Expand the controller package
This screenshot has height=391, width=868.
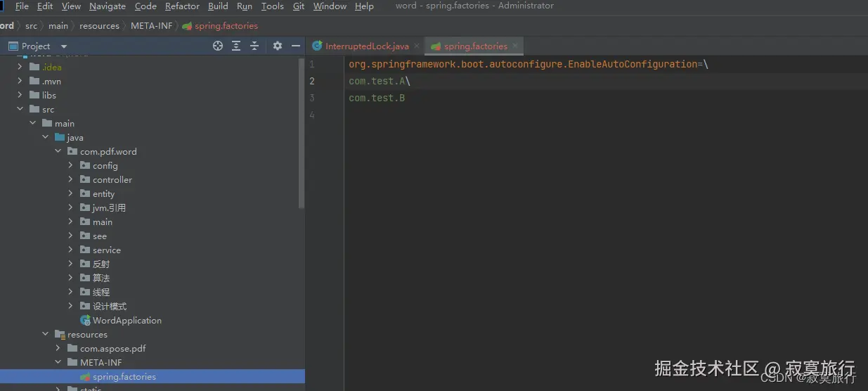pos(71,179)
